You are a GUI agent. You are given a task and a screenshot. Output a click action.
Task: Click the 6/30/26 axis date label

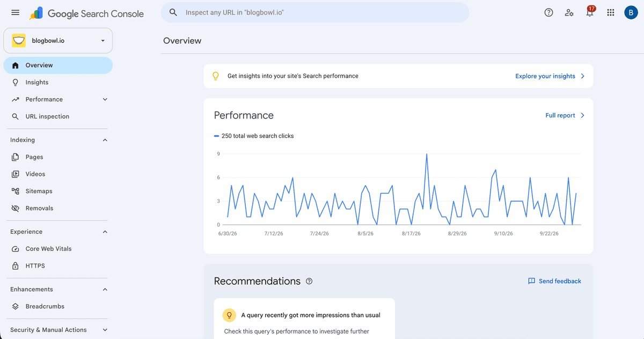click(228, 233)
